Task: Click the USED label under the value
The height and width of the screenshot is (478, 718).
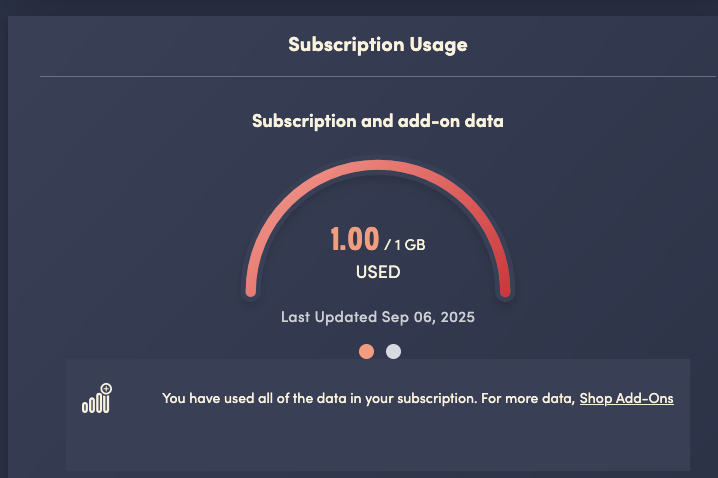Action: click(378, 271)
